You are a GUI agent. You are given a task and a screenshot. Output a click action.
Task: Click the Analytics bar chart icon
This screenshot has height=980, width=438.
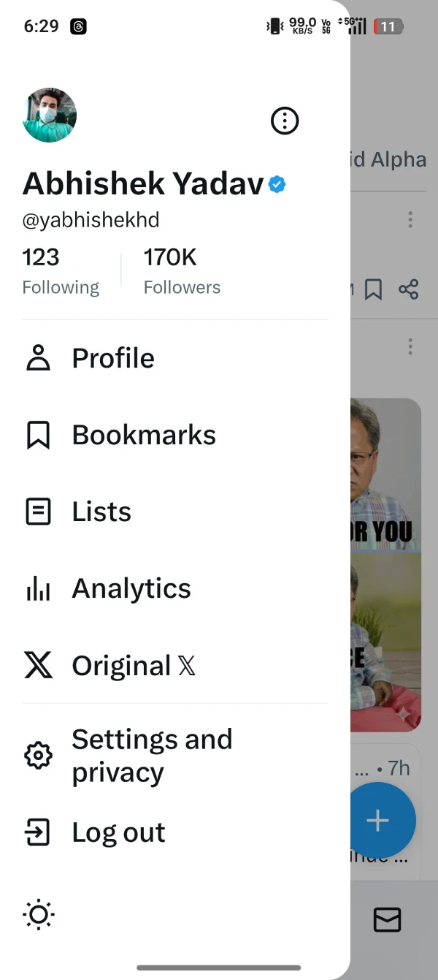(38, 589)
